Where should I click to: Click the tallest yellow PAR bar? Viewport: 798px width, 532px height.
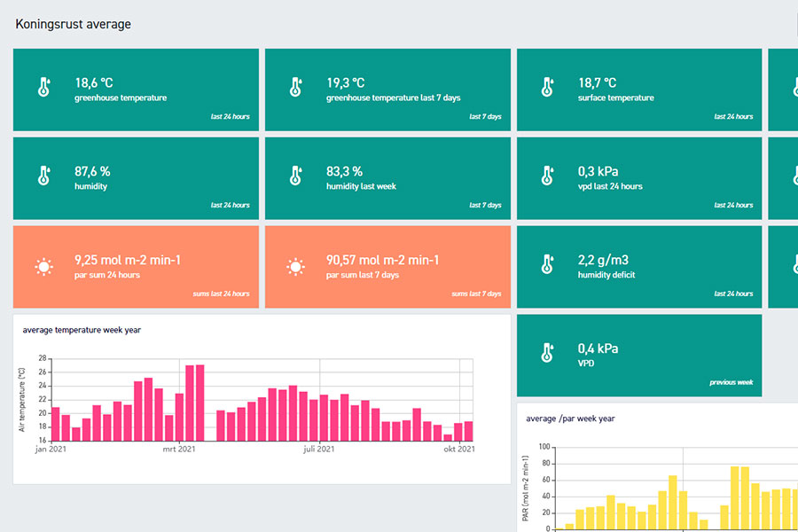click(735, 497)
